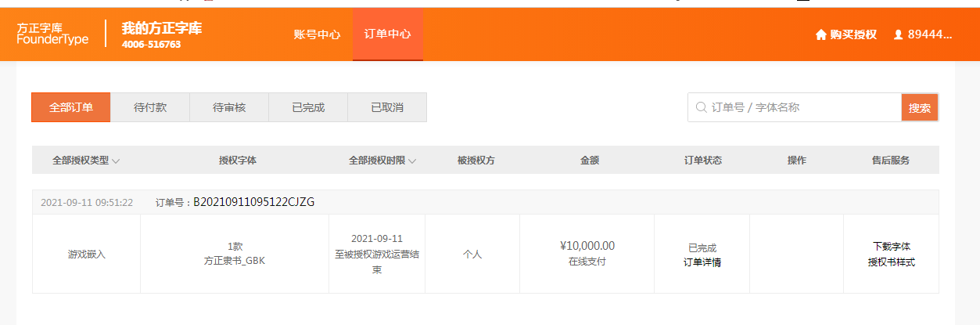Click the 至被授权游戏运营结束 period text

click(377, 262)
